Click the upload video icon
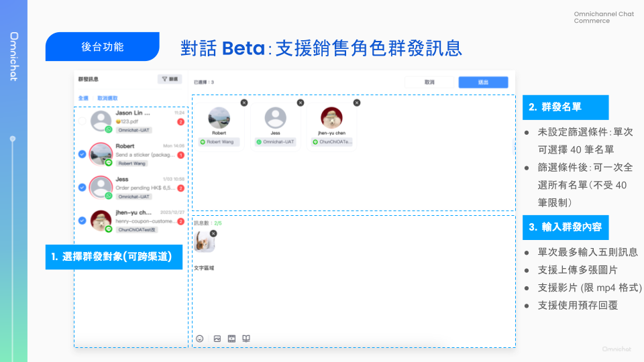This screenshot has width=644, height=362. click(x=231, y=339)
